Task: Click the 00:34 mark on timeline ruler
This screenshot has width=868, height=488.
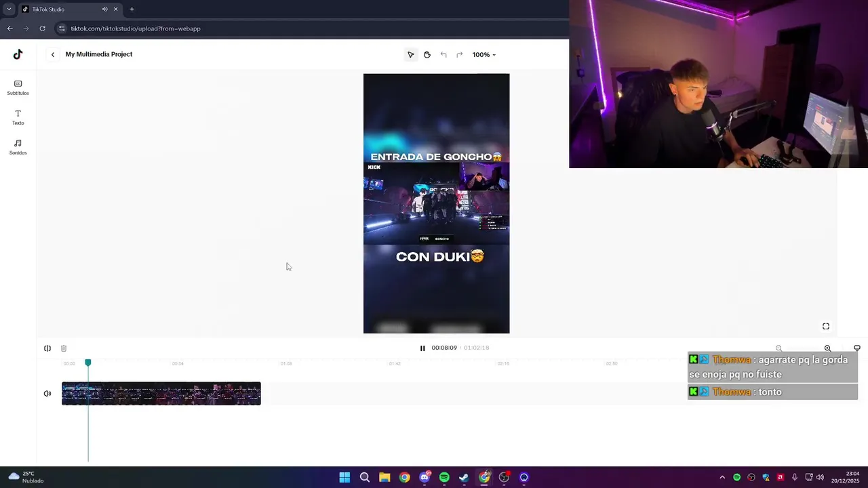Action: pyautogui.click(x=178, y=364)
